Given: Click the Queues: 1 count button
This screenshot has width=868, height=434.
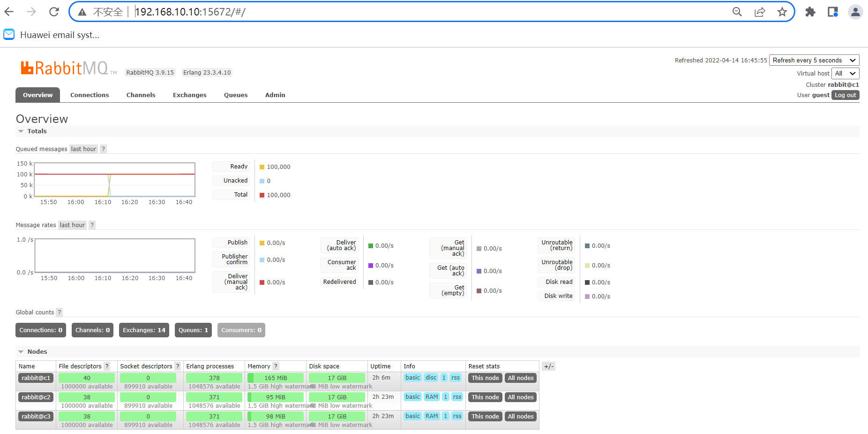Looking at the screenshot, I should 193,330.
